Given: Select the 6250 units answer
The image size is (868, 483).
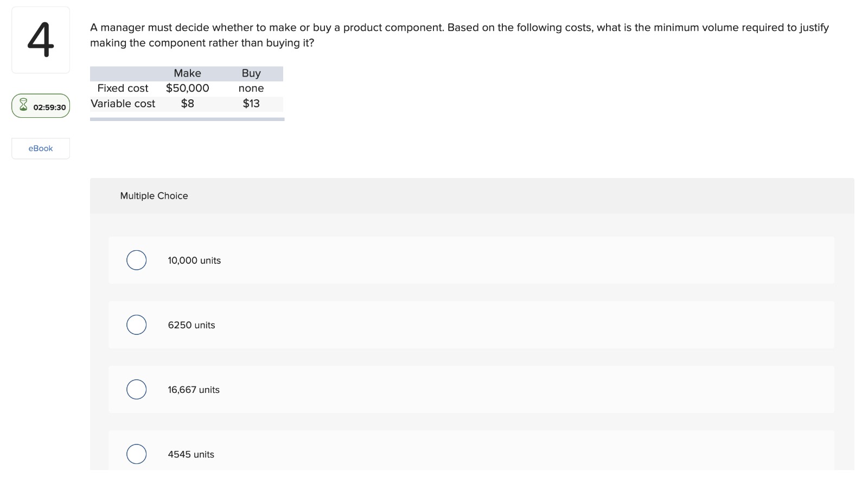Looking at the screenshot, I should coord(136,325).
